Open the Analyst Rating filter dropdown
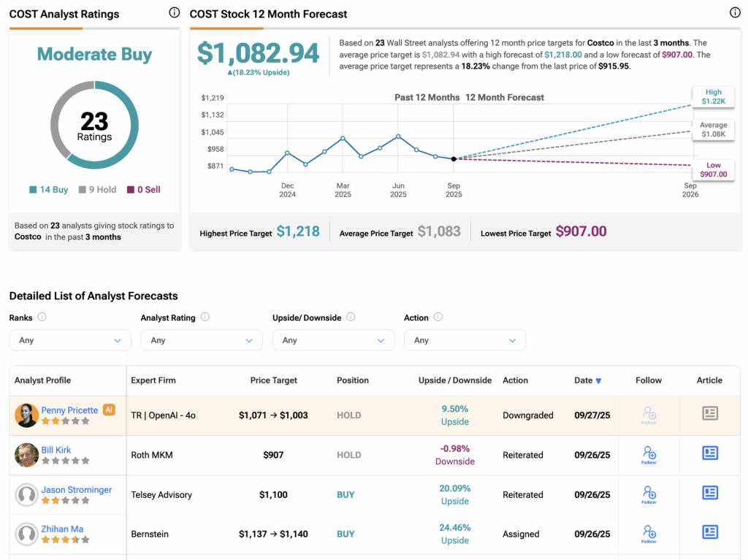 click(202, 340)
